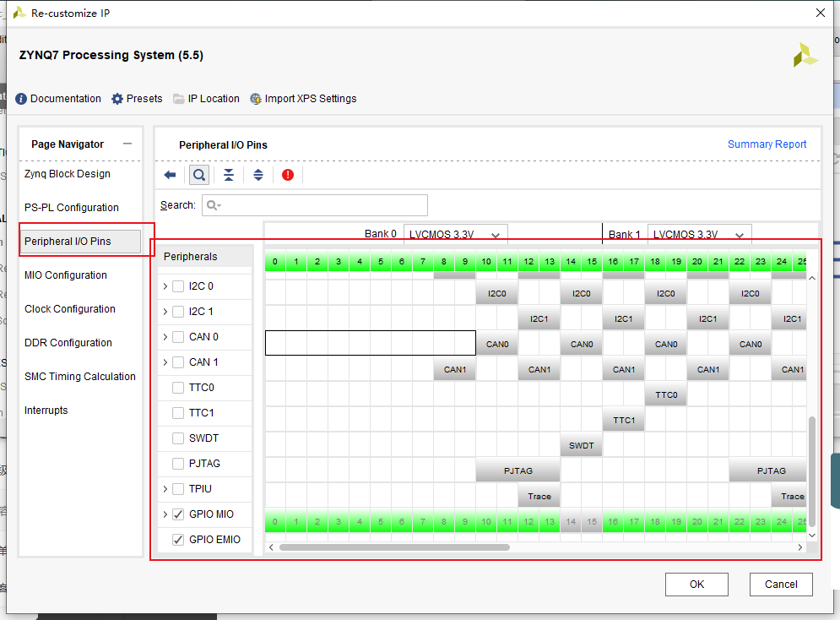Open Bank 1 voltage dropdown
Viewport: 840px width, 620px height.
point(699,234)
